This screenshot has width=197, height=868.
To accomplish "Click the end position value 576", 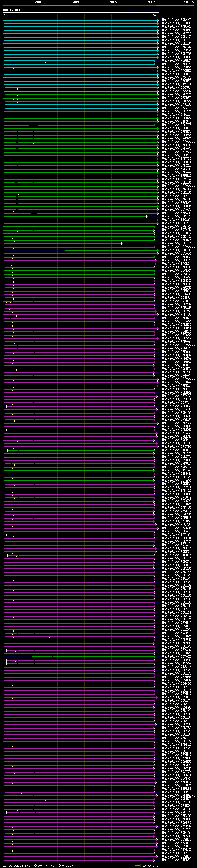I will click(155, 15).
